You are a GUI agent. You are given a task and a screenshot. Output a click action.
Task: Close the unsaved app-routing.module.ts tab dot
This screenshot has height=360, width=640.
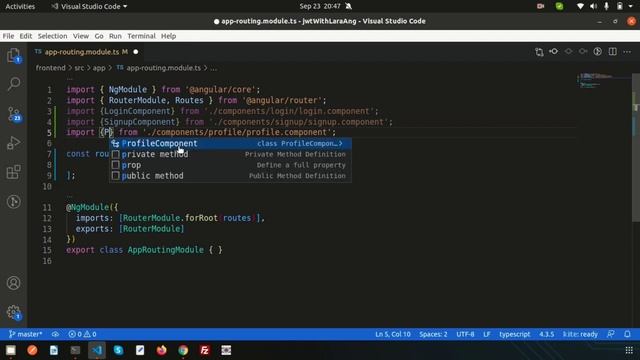(x=136, y=52)
